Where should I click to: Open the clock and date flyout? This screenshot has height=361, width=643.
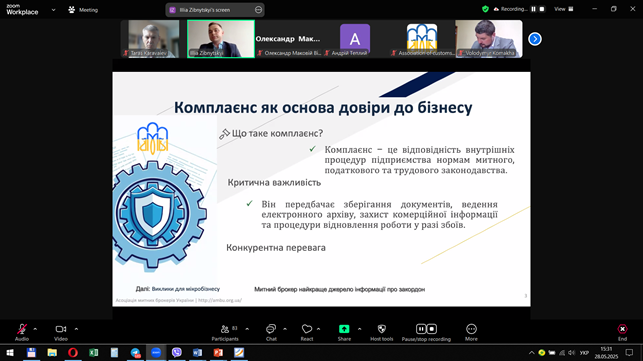click(606, 352)
